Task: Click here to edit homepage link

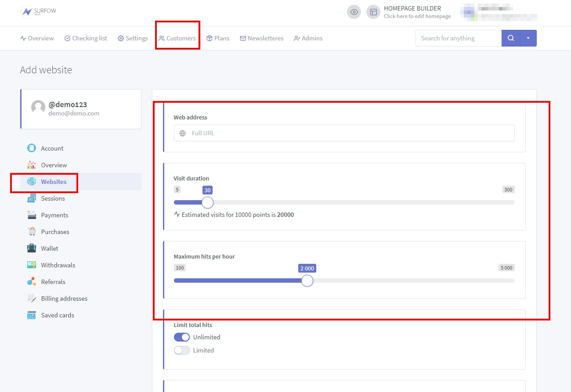Action: [417, 16]
